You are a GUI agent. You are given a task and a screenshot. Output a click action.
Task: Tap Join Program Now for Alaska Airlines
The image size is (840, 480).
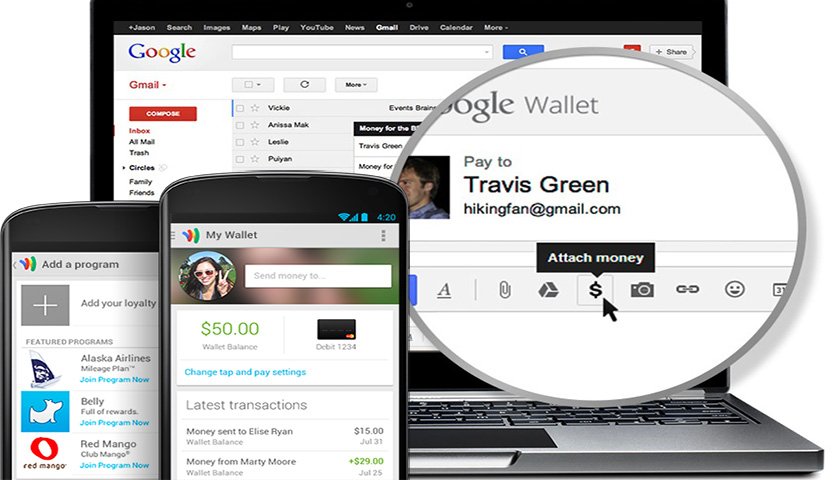coord(115,379)
